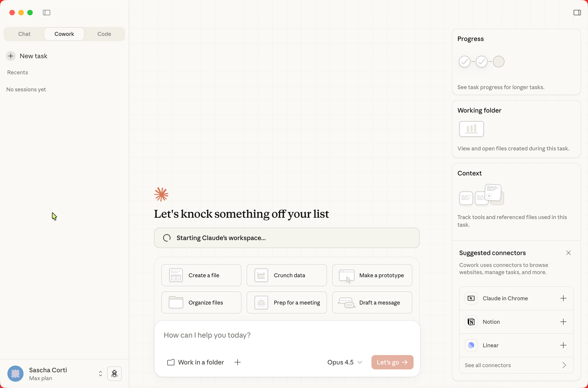Click the Claude in Chrome icon
Image resolution: width=588 pixels, height=388 pixels.
click(x=471, y=298)
